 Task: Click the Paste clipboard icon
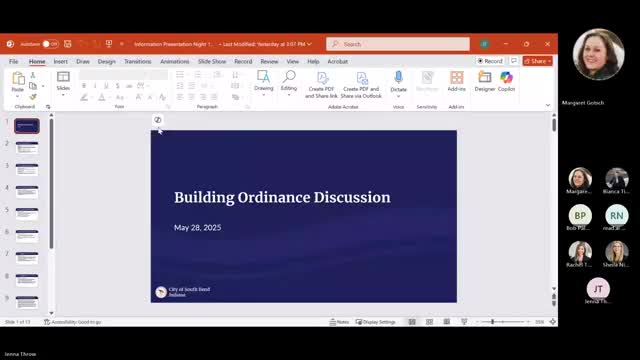pos(18,78)
